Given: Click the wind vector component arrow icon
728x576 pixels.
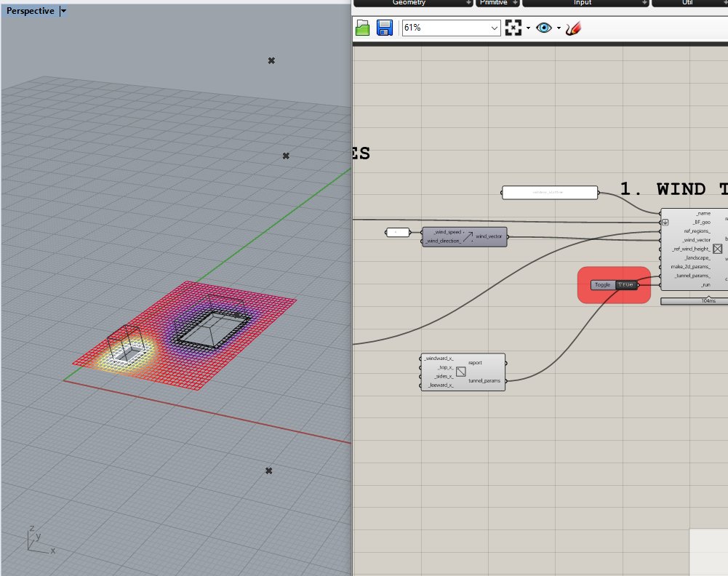Looking at the screenshot, I should pyautogui.click(x=468, y=236).
